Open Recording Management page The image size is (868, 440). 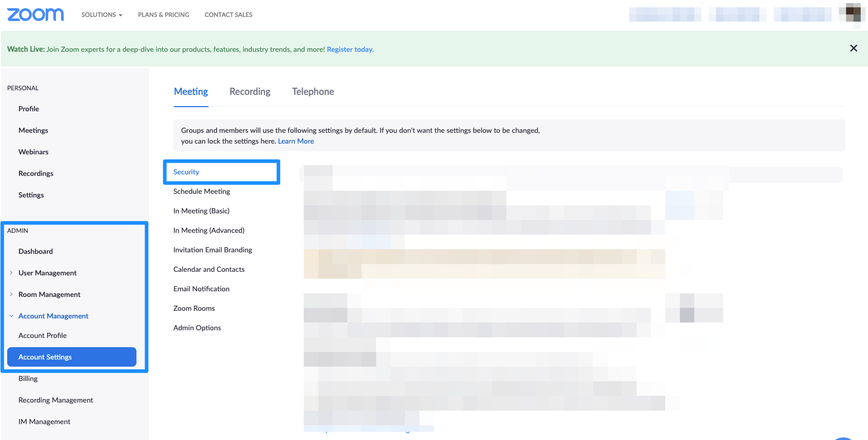pyautogui.click(x=56, y=400)
